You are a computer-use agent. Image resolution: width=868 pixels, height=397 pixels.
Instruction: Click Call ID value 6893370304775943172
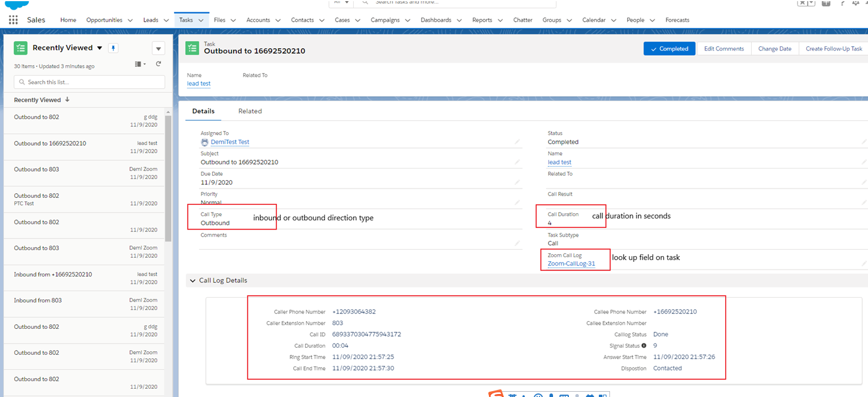point(367,334)
